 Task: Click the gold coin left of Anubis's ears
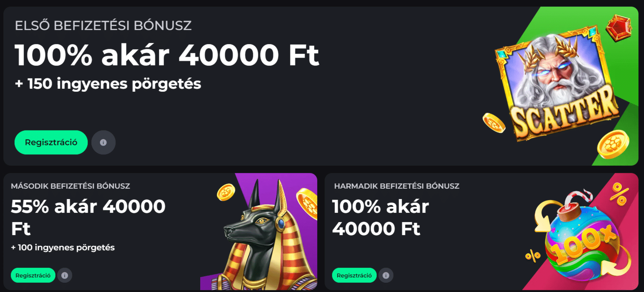[226, 192]
